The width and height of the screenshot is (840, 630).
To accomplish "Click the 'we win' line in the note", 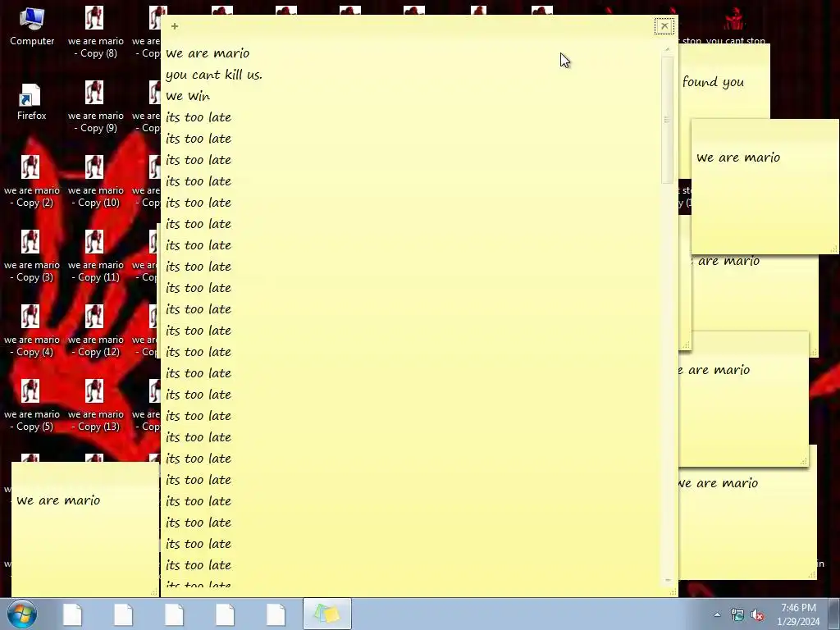I will click(188, 96).
